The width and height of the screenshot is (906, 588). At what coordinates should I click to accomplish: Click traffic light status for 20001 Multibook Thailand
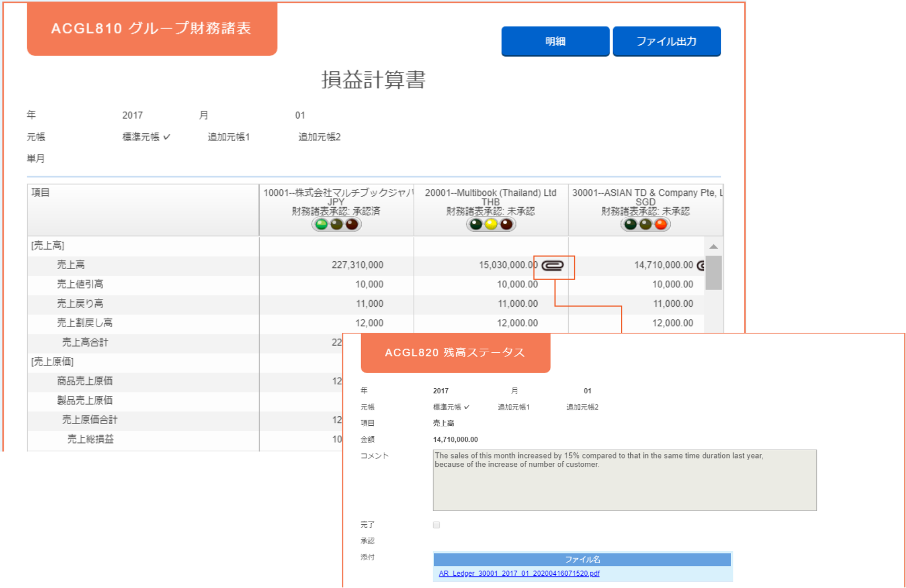click(491, 224)
